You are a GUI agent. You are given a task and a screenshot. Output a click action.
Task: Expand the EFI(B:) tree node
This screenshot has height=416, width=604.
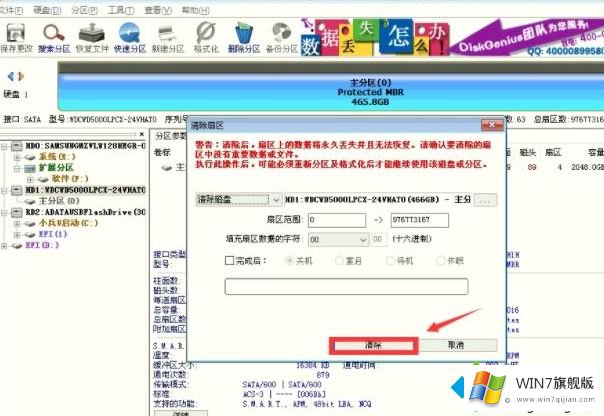(x=4, y=245)
